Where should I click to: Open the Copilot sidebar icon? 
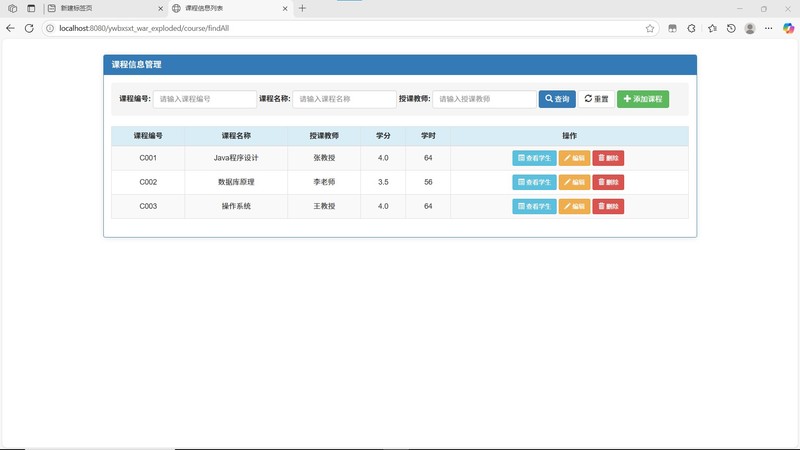click(788, 29)
